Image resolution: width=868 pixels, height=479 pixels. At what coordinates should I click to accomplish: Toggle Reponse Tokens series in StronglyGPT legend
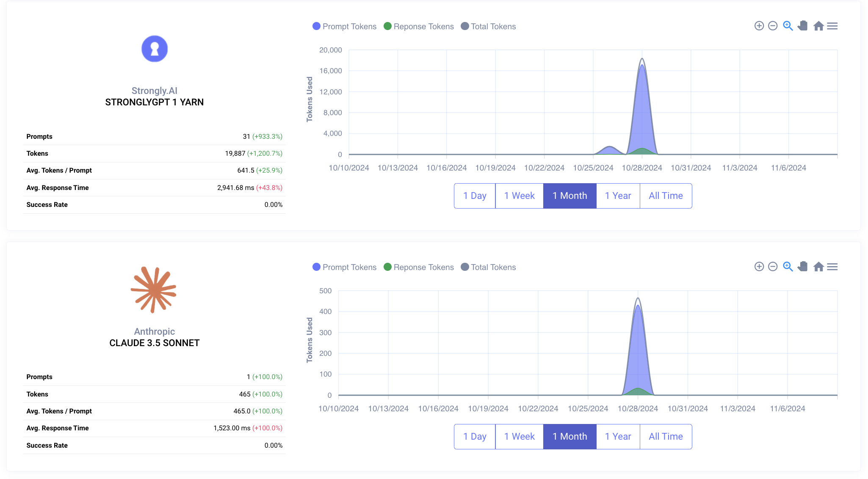click(x=419, y=26)
